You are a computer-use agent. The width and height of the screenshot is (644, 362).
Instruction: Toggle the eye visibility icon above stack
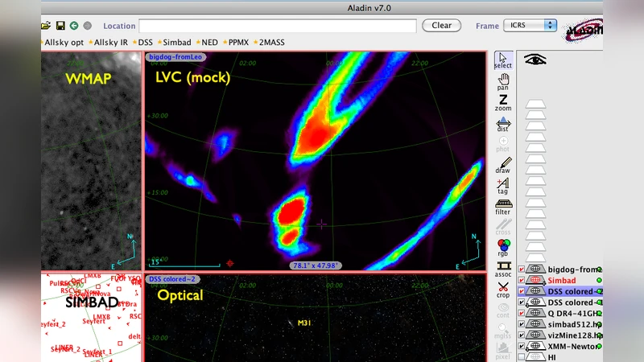click(x=535, y=59)
